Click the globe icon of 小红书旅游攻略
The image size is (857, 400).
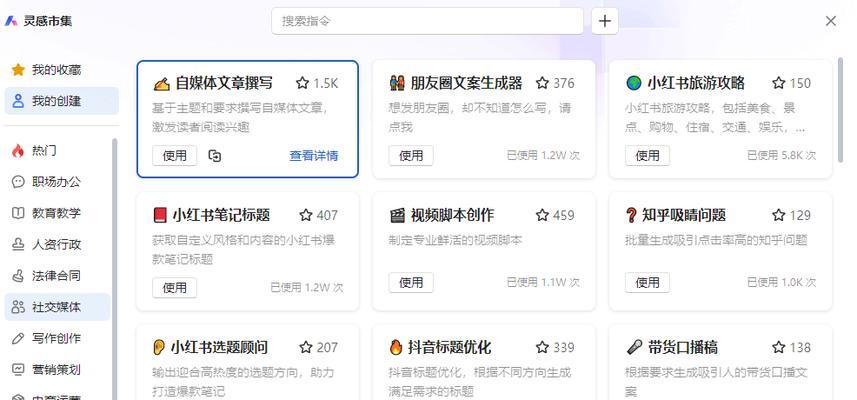click(x=633, y=84)
